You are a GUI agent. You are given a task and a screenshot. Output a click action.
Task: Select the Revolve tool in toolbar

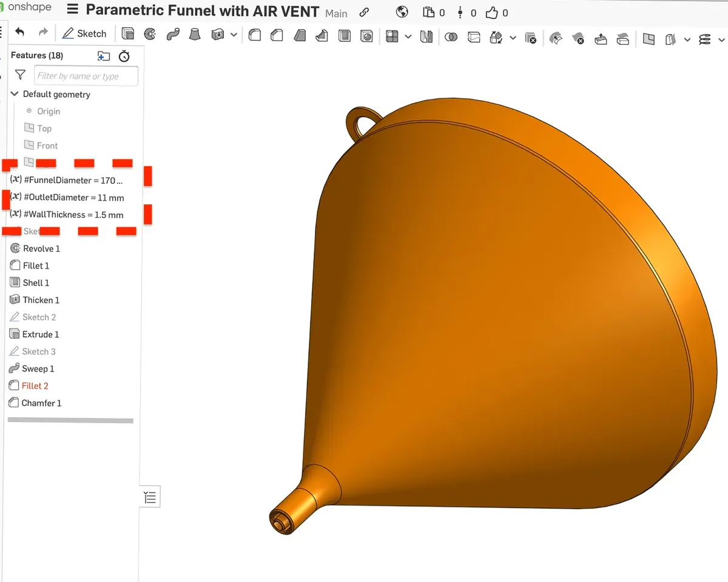pyautogui.click(x=150, y=35)
